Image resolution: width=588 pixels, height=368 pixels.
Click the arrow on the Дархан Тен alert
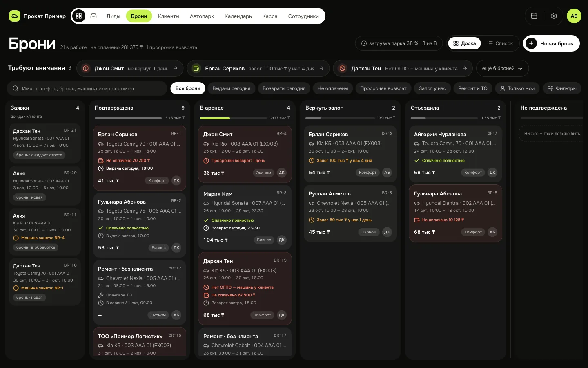pos(465,68)
